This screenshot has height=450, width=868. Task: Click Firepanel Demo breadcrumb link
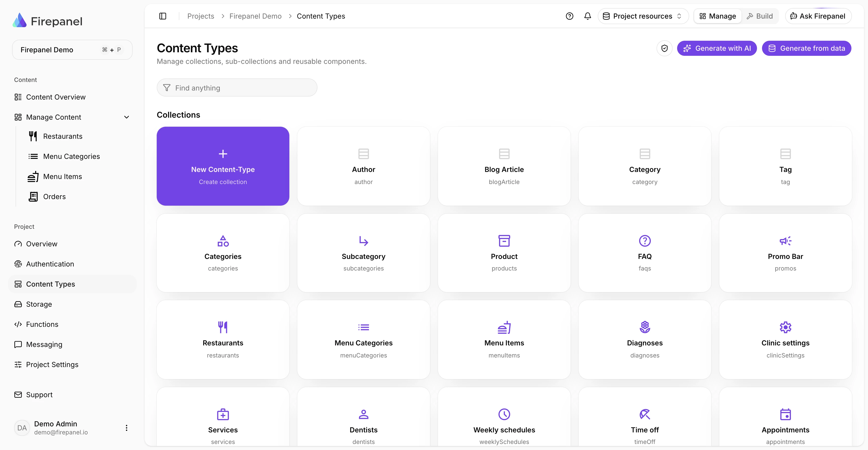255,16
